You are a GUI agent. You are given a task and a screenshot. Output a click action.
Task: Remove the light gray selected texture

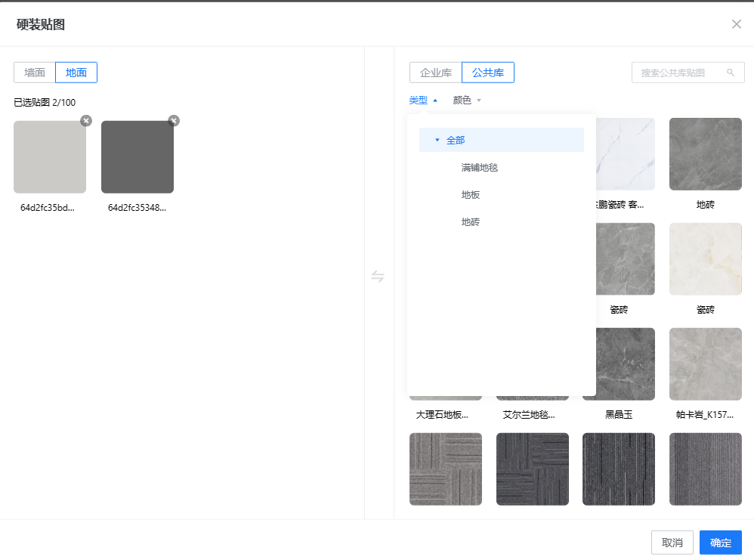click(x=86, y=121)
